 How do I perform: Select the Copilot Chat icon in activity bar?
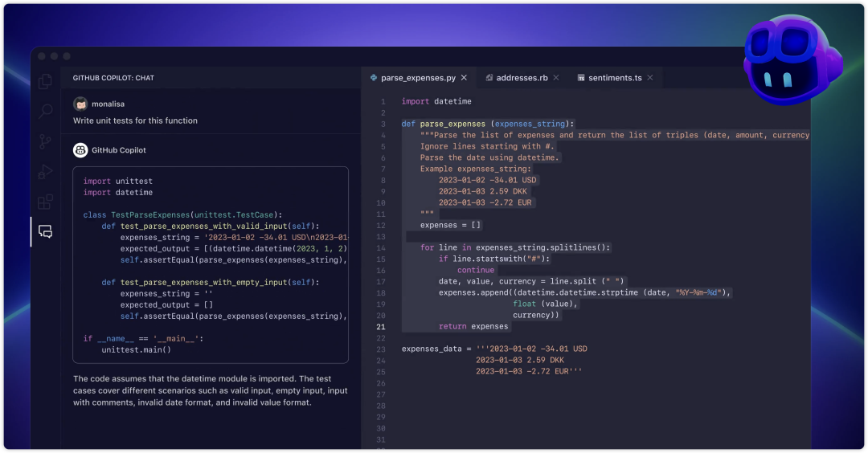pos(45,231)
